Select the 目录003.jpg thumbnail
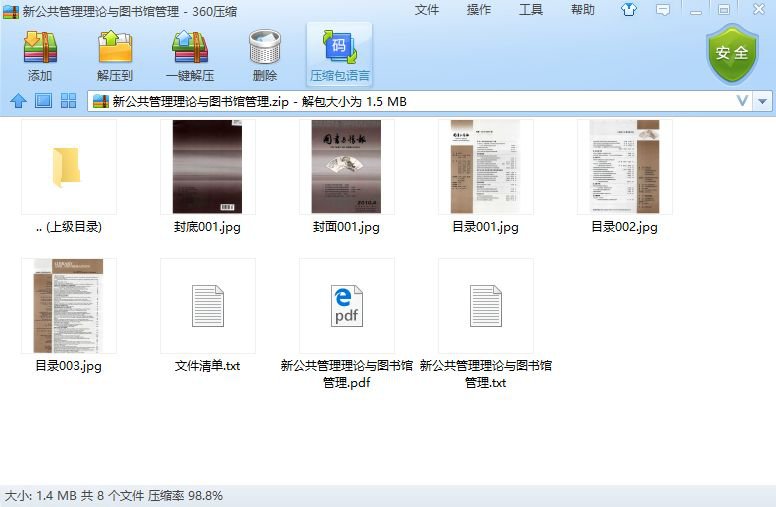 (69, 306)
